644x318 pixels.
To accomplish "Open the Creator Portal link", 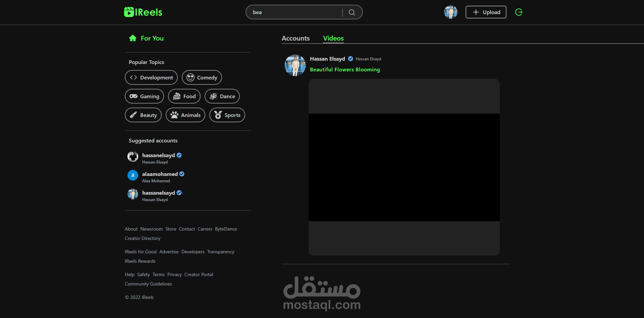I will [199, 274].
